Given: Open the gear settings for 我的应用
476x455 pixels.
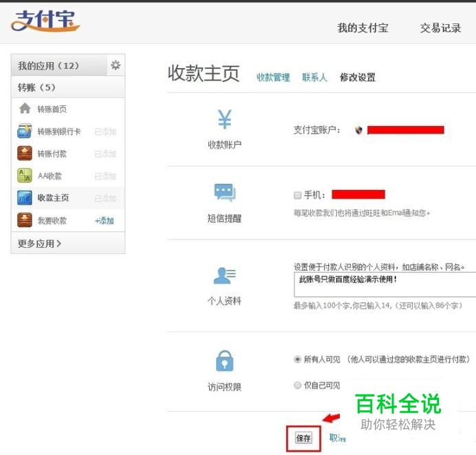Looking at the screenshot, I should (116, 65).
